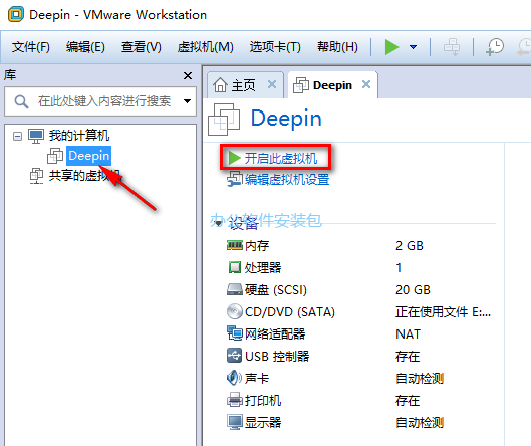Select the 声卡 device label
Screen dimensions: 531x446
257,378
